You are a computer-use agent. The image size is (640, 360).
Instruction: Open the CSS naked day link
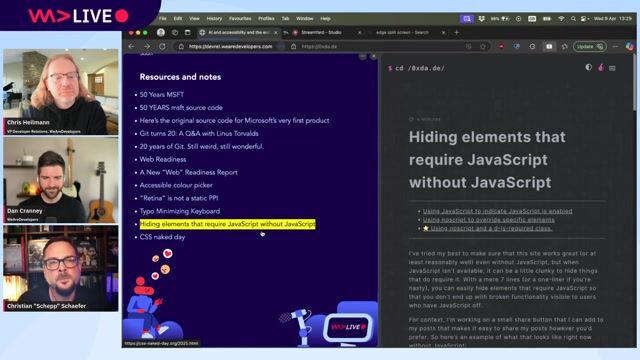162,237
